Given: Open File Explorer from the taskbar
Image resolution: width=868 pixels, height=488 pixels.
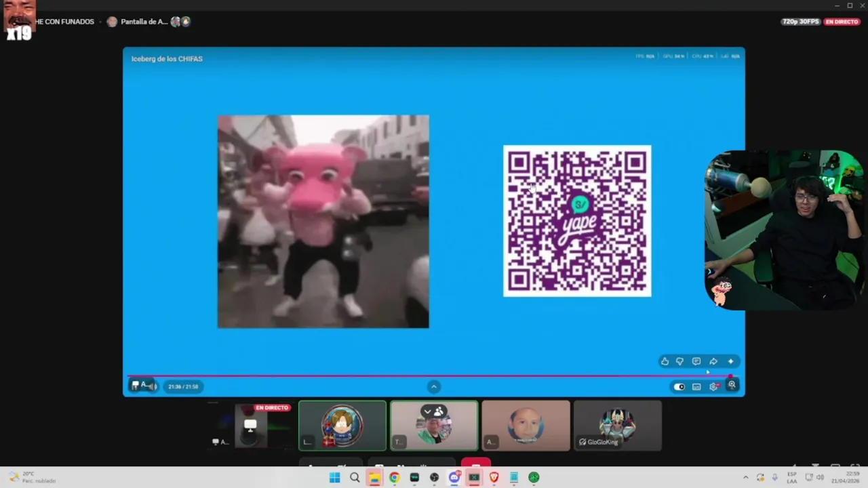Looking at the screenshot, I should [x=374, y=478].
